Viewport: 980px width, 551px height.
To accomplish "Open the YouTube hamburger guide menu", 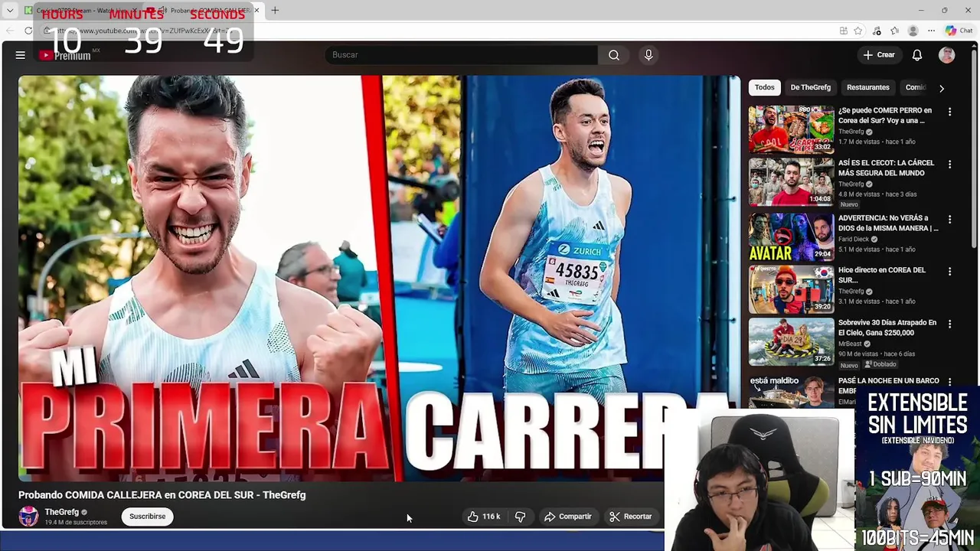I will [21, 55].
